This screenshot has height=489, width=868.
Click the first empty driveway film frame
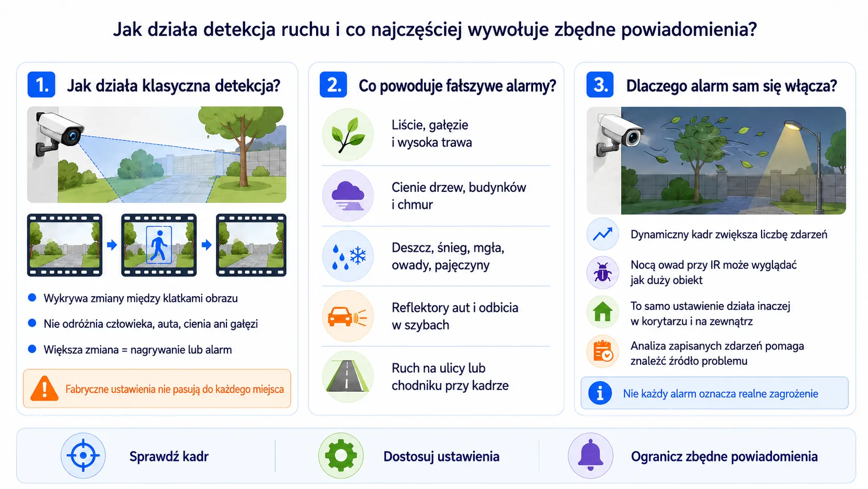coord(64,245)
